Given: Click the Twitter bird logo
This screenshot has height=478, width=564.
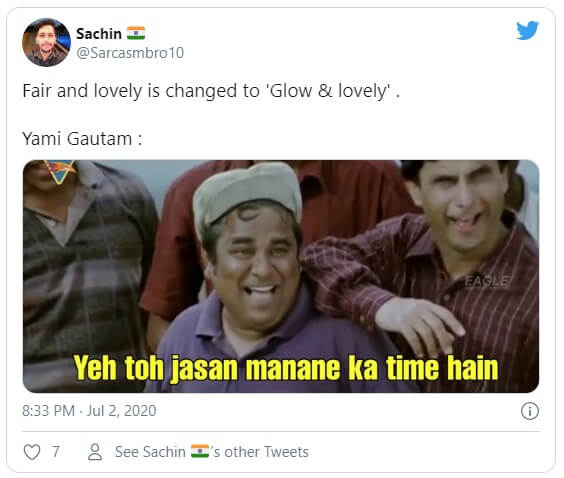Looking at the screenshot, I should click(x=527, y=30).
